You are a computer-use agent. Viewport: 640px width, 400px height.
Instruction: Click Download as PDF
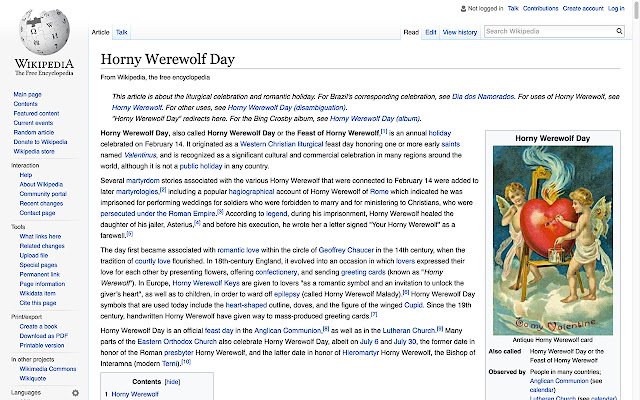tap(44, 336)
